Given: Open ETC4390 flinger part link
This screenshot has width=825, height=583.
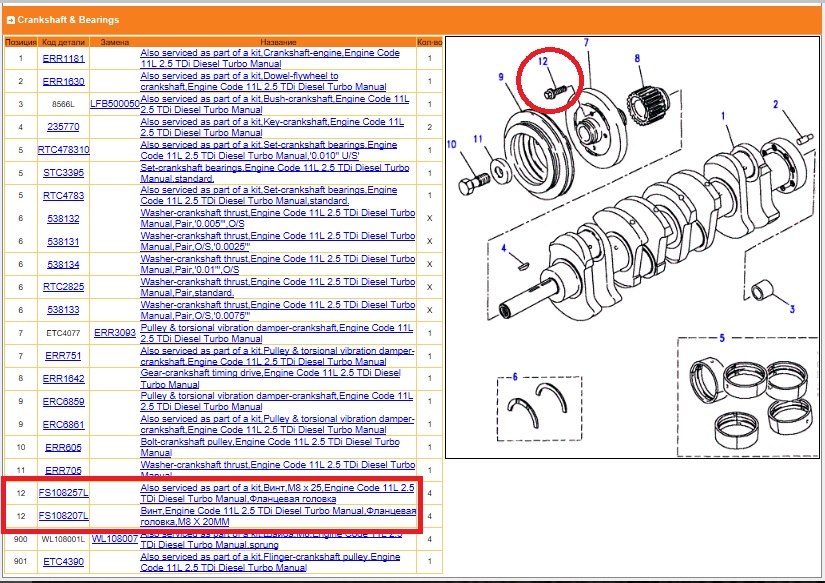Looking at the screenshot, I should click(63, 562).
